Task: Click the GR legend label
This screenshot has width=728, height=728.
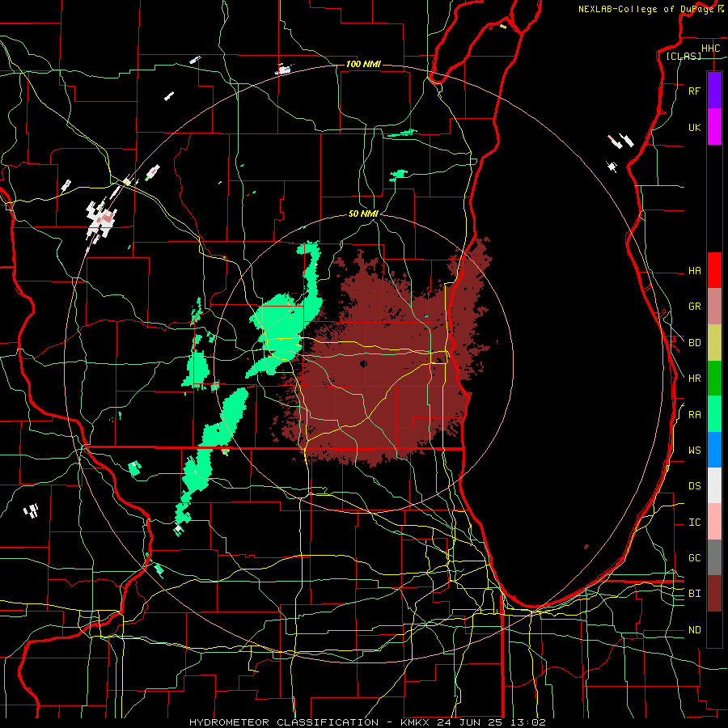Action: tap(694, 307)
